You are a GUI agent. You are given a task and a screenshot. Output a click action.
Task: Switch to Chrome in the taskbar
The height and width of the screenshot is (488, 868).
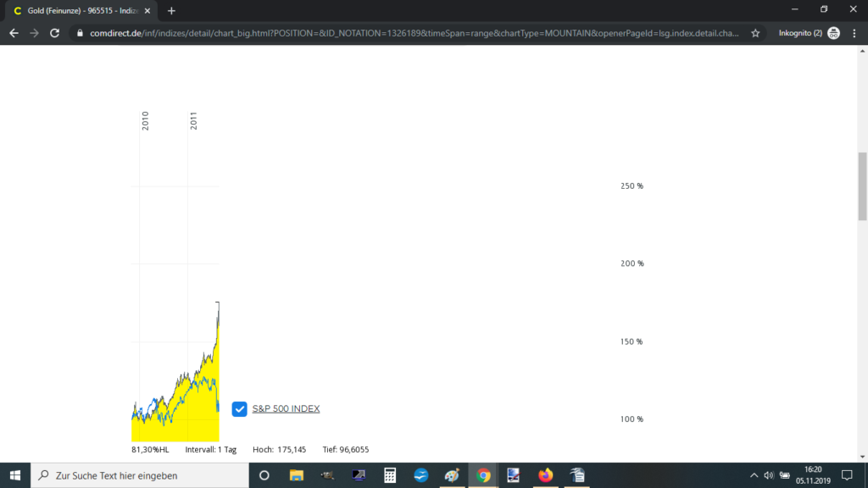pyautogui.click(x=483, y=475)
